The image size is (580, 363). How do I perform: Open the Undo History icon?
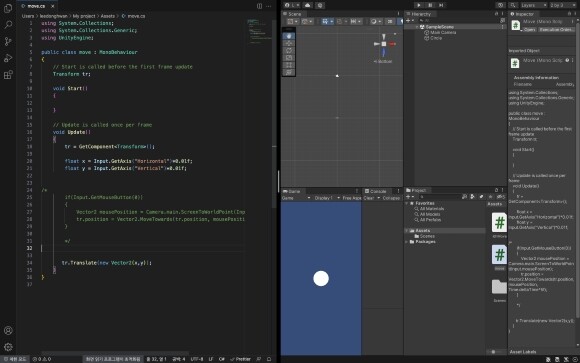click(500, 5)
